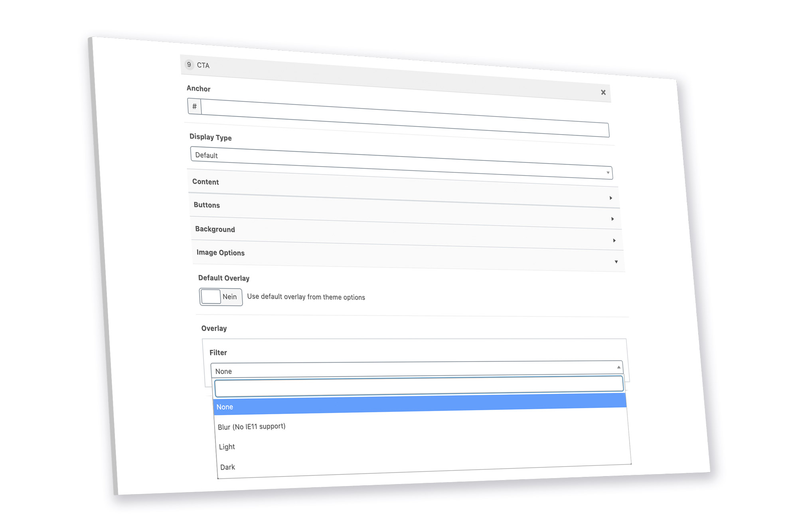Click the number 9 badge next to CTA

(x=189, y=64)
